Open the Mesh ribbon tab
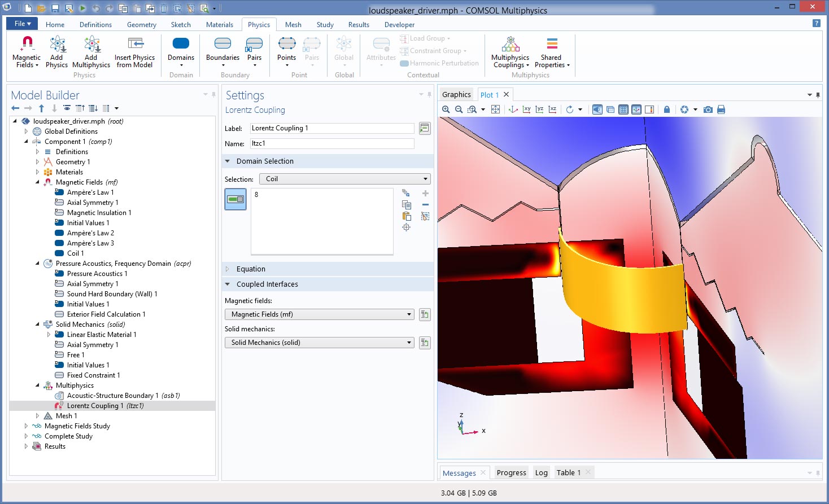The width and height of the screenshot is (829, 504). click(293, 25)
